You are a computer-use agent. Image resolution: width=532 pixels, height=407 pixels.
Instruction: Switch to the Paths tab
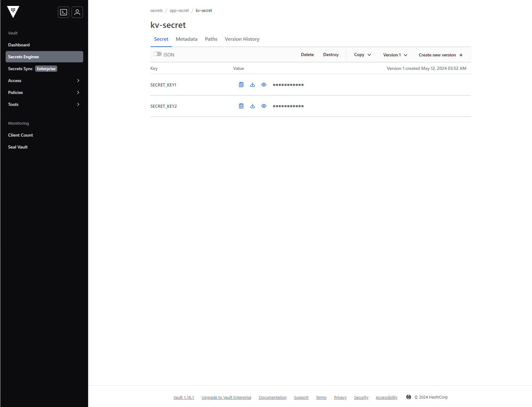[211, 39]
